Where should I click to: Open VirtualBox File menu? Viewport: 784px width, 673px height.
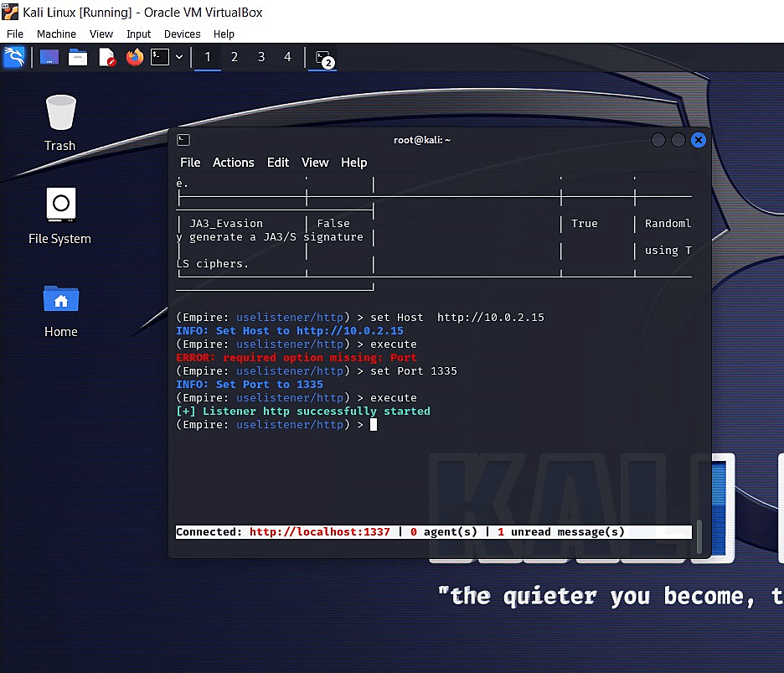[x=15, y=34]
